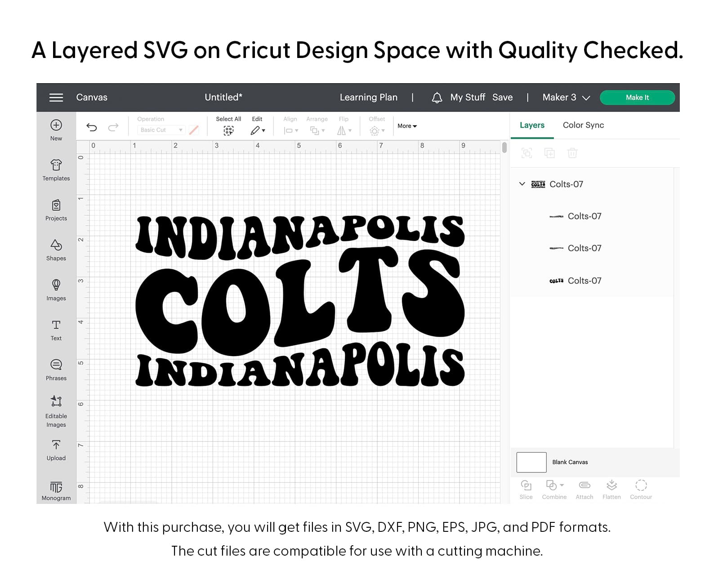Open the Learning Plan link
Viewport: 714px width, 588px height.
[369, 98]
